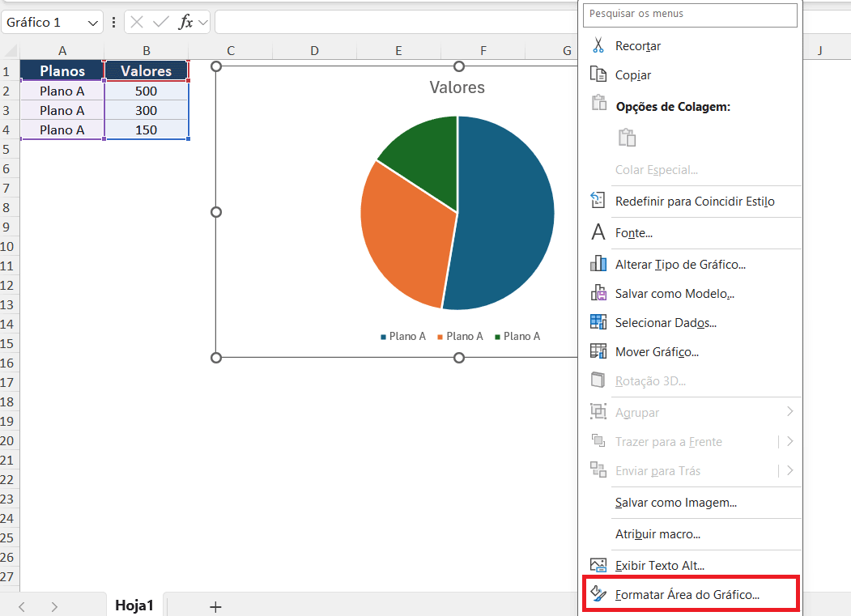Click the insert function fx button
The height and width of the screenshot is (616, 851).
pyautogui.click(x=185, y=23)
